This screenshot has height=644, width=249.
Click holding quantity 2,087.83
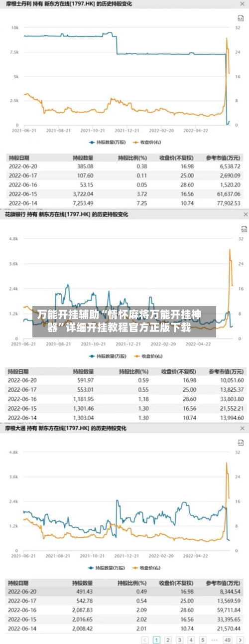pyautogui.click(x=83, y=610)
